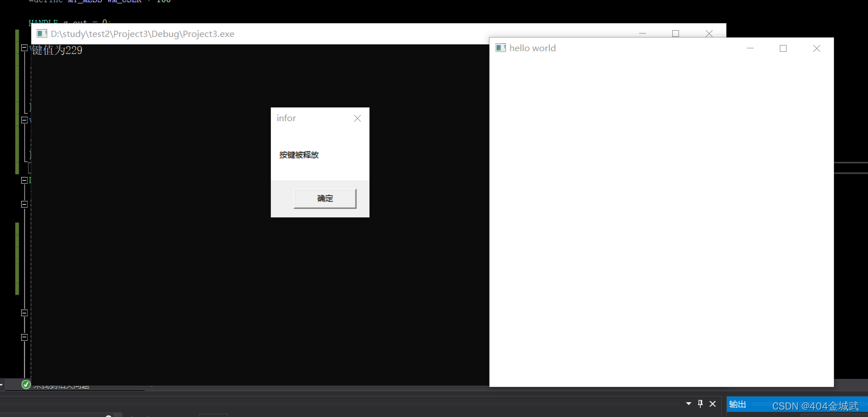868x417 pixels.
Task: Minimize the hello world window
Action: click(750, 48)
